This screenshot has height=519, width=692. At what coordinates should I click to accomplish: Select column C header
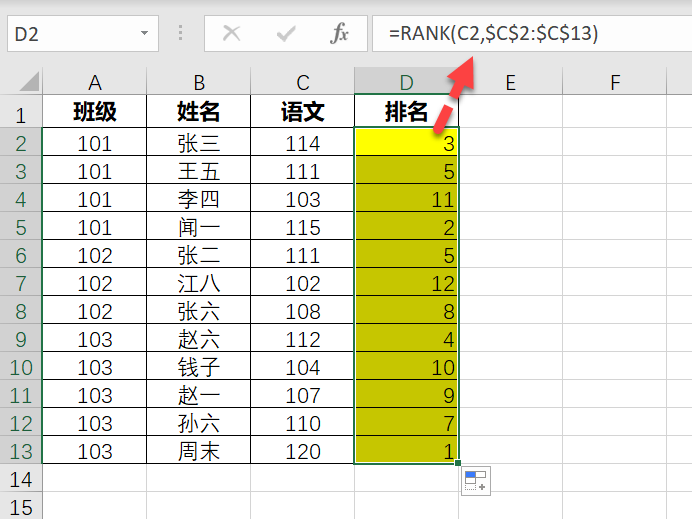click(x=303, y=82)
